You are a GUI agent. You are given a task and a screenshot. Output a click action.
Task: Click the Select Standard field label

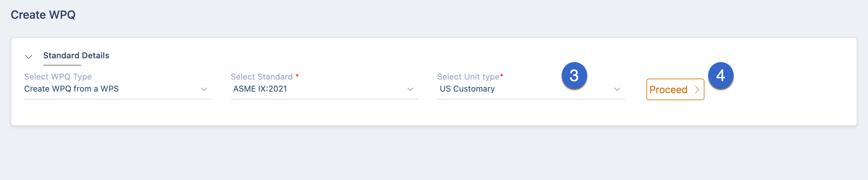click(262, 77)
